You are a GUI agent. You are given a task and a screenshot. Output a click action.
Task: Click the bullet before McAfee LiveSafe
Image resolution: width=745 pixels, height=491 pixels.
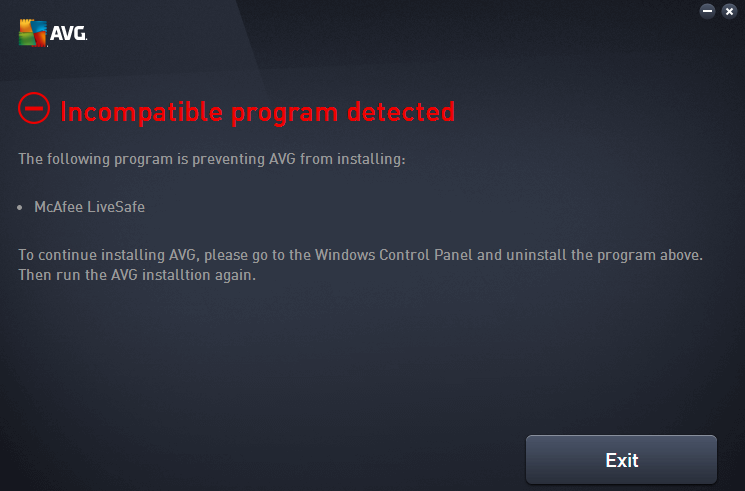(19, 207)
